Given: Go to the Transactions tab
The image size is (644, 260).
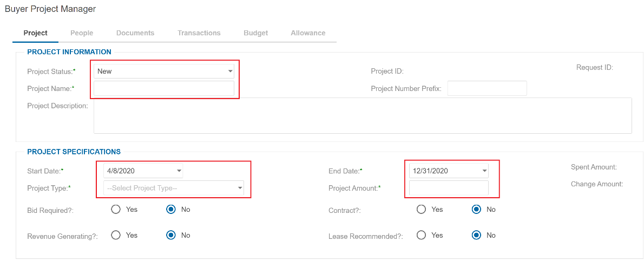Looking at the screenshot, I should (x=199, y=33).
